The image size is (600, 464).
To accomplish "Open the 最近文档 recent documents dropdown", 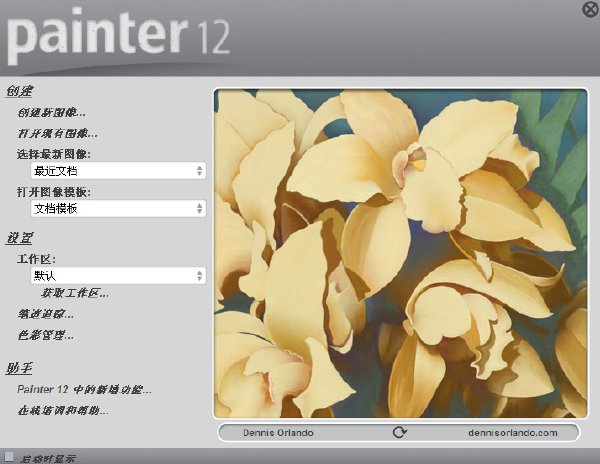I will coord(118,171).
